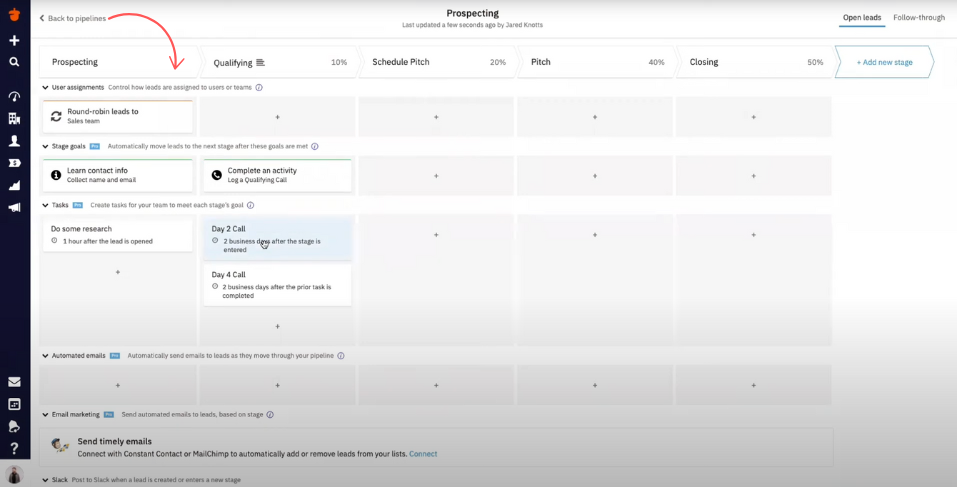This screenshot has height=487, width=957.
Task: Switch to the Follow-through tab
Action: coord(919,18)
